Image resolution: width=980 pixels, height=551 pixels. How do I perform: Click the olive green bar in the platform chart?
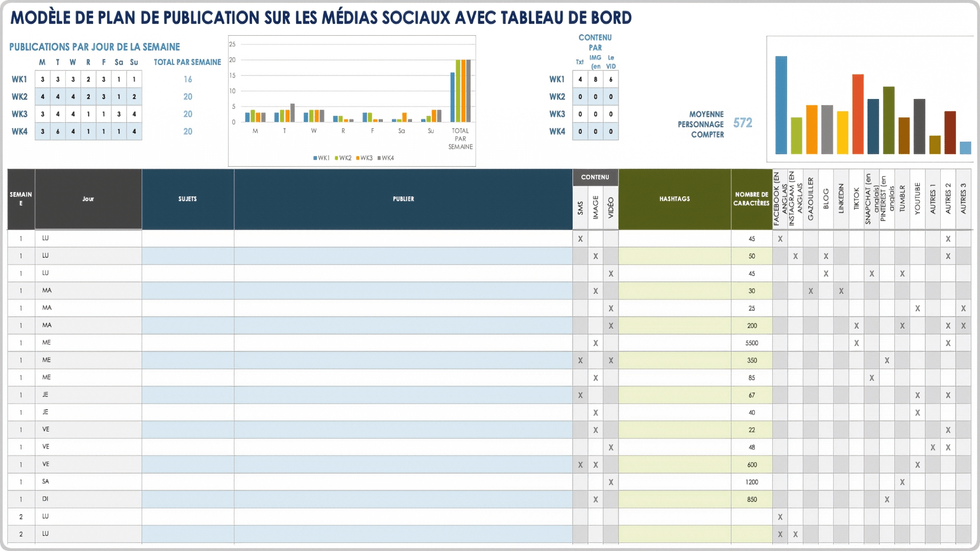889,120
